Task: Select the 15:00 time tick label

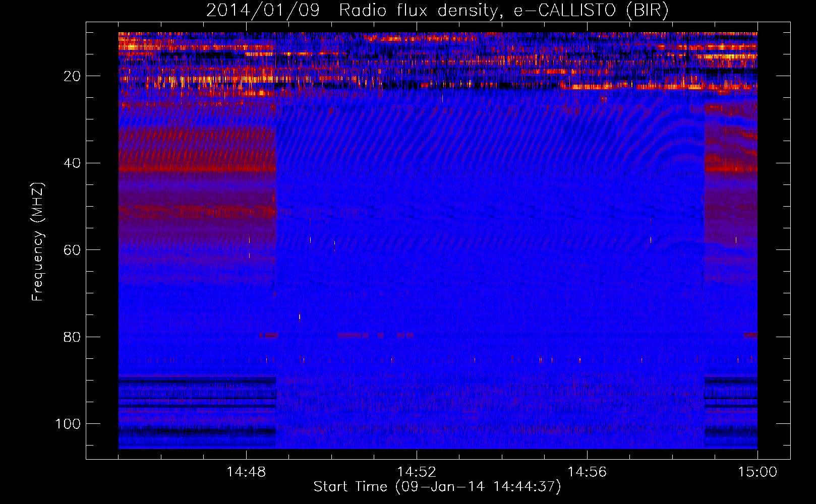Action: pyautogui.click(x=757, y=472)
